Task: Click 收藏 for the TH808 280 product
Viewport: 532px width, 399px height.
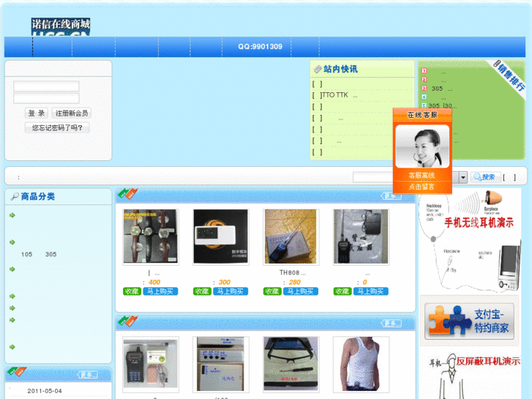Action: [x=272, y=291]
